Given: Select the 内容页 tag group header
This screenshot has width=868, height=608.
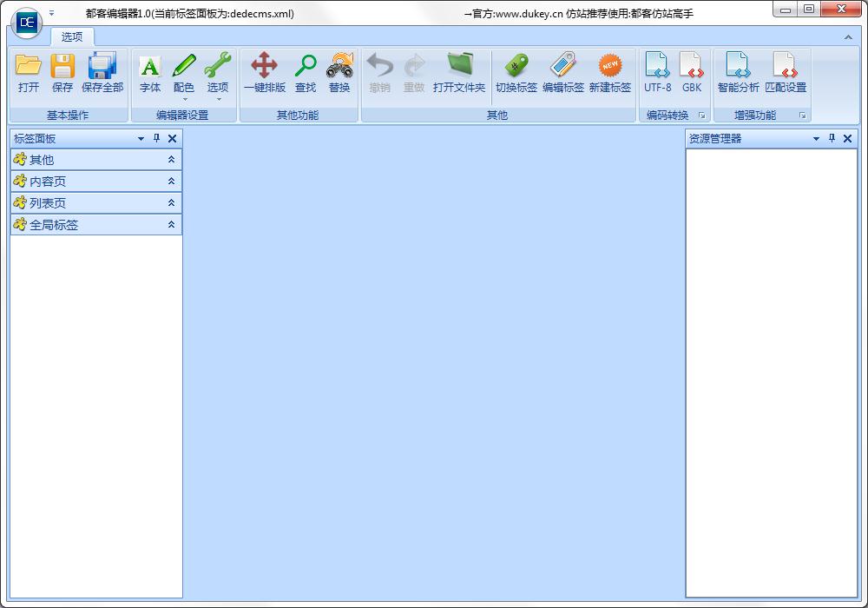Looking at the screenshot, I should click(96, 181).
